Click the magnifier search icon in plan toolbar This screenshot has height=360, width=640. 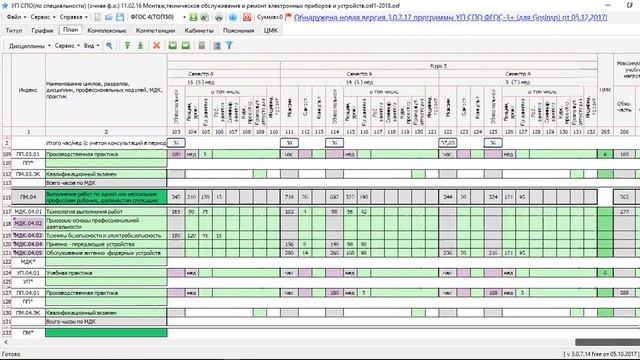109,46
